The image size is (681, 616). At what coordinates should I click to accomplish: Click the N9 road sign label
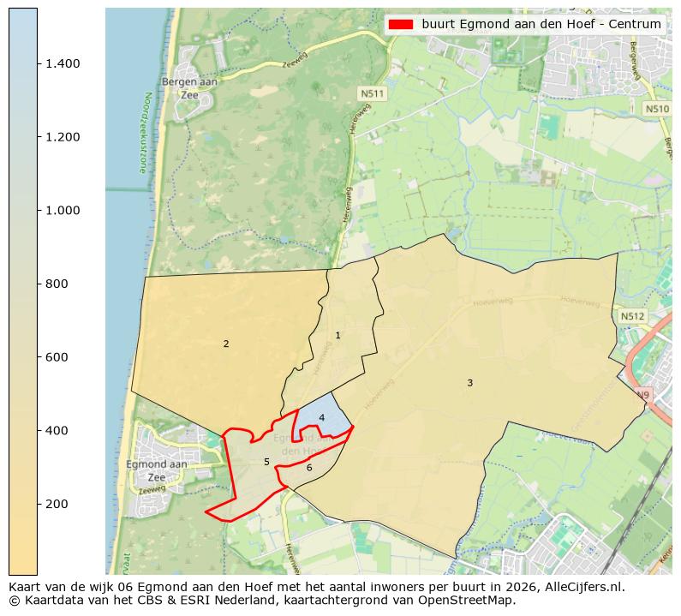pyautogui.click(x=642, y=394)
